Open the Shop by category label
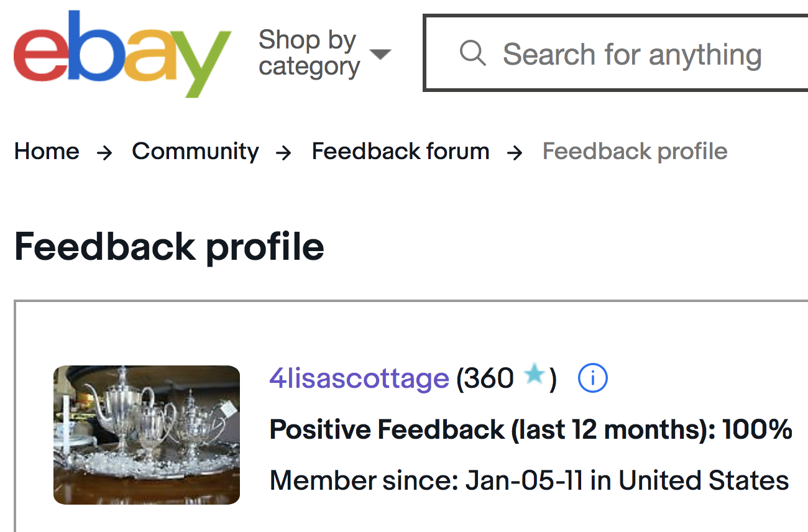Image resolution: width=808 pixels, height=532 pixels. pos(309,53)
